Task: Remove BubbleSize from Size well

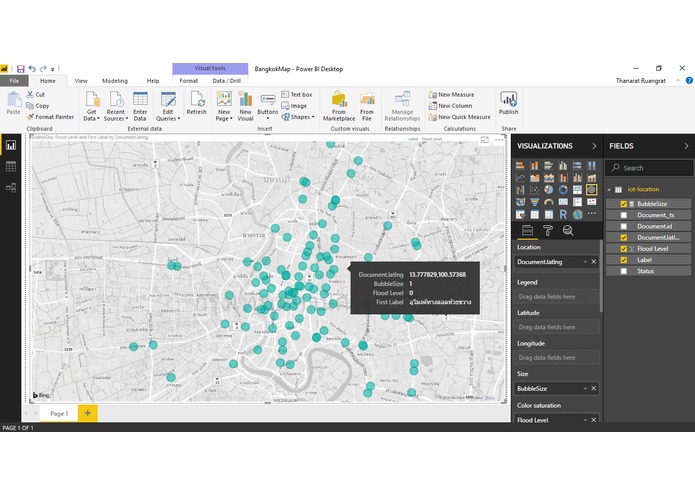Action: (x=593, y=389)
